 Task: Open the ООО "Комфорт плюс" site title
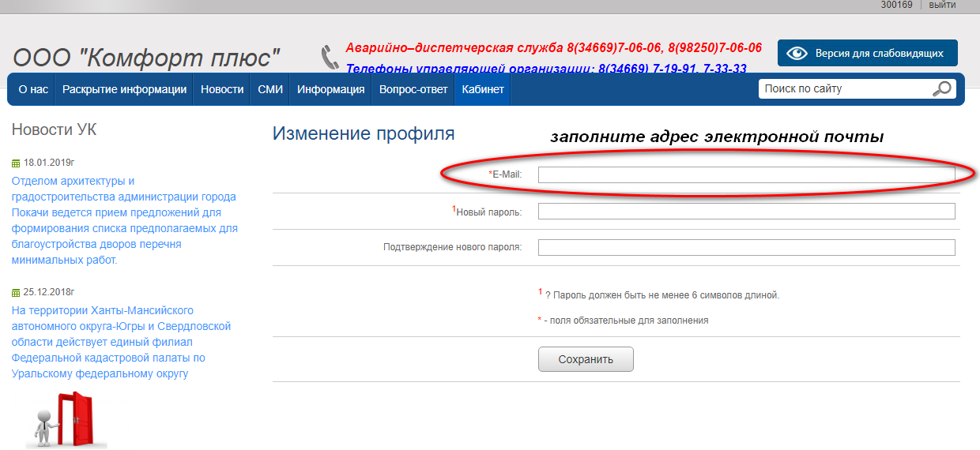(147, 58)
